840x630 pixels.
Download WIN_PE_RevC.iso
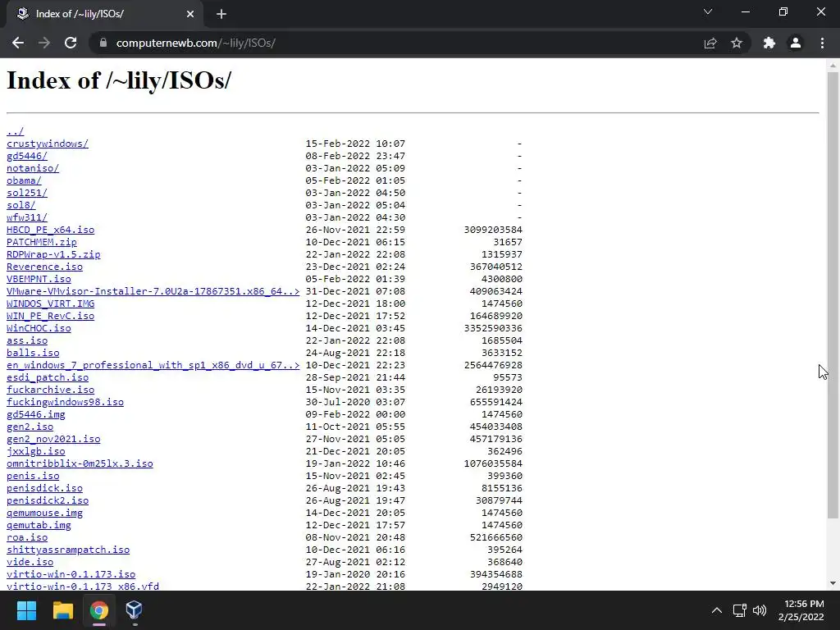pos(50,316)
